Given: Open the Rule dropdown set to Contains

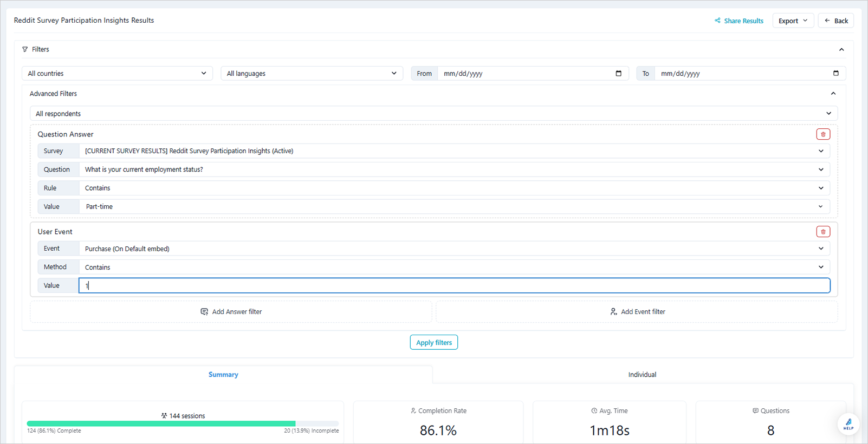Looking at the screenshot, I should coord(454,188).
